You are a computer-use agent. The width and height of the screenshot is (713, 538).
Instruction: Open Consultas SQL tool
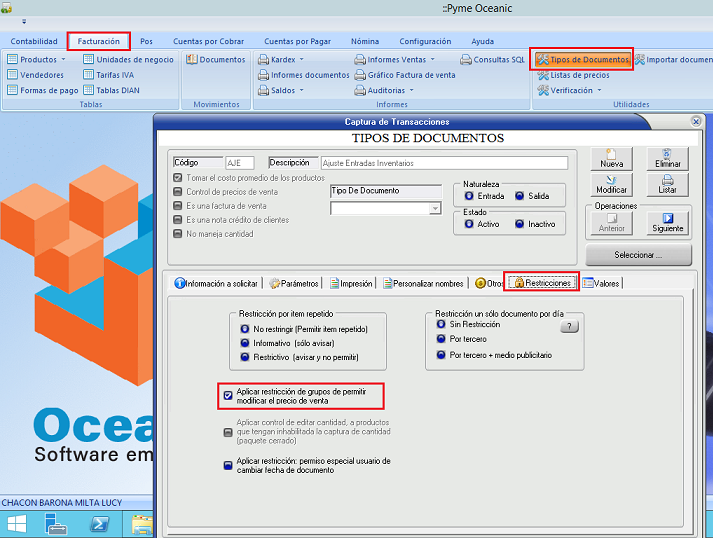coord(492,60)
